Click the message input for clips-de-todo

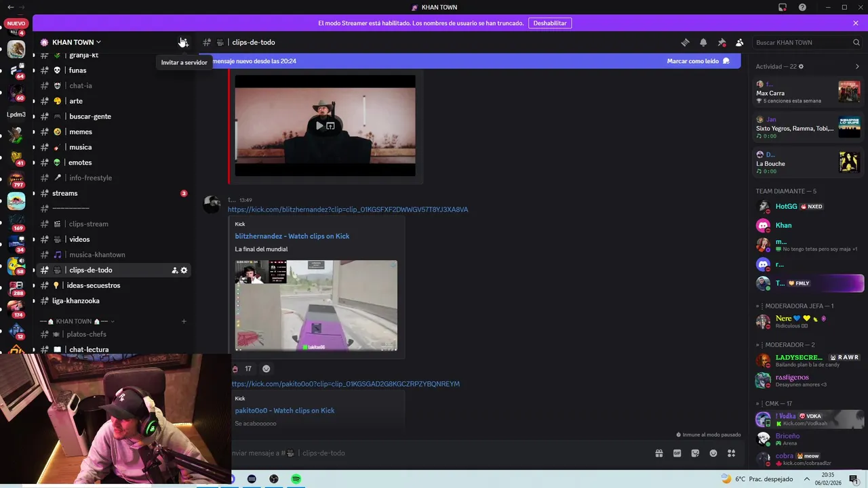pyautogui.click(x=434, y=453)
